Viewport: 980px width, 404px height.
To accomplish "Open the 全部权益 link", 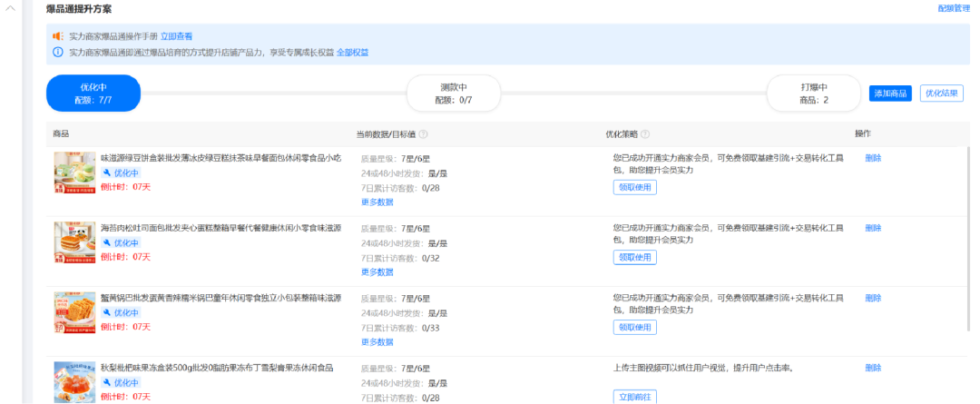I will [352, 53].
